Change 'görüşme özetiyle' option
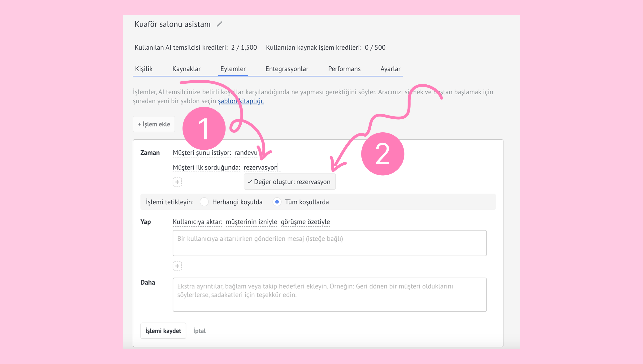 305,222
